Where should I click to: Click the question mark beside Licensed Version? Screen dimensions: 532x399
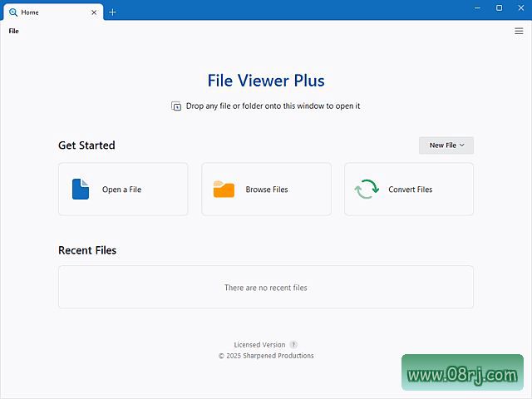[x=293, y=345]
